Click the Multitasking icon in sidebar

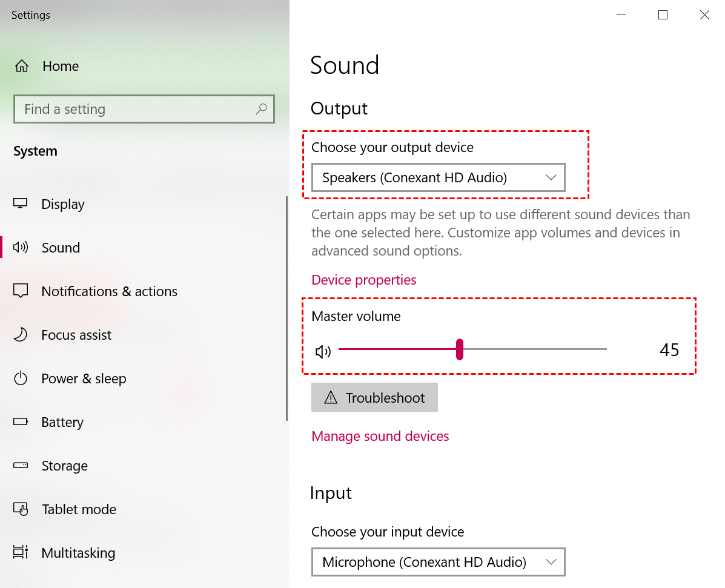pyautogui.click(x=21, y=552)
